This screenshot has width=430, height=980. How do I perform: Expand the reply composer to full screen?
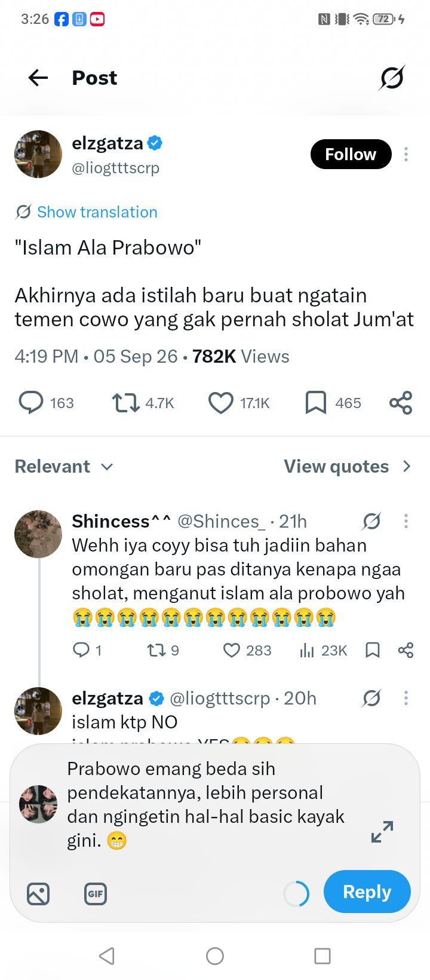(x=382, y=832)
